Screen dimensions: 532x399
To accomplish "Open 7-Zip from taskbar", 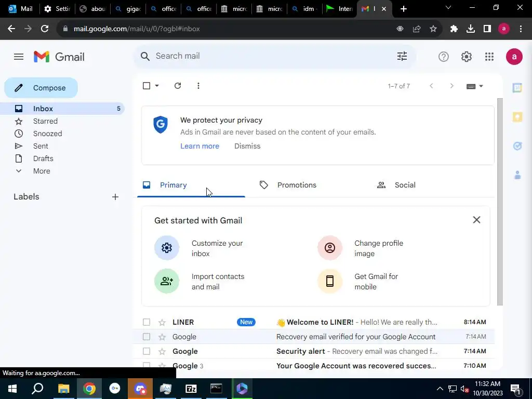I will (191, 389).
